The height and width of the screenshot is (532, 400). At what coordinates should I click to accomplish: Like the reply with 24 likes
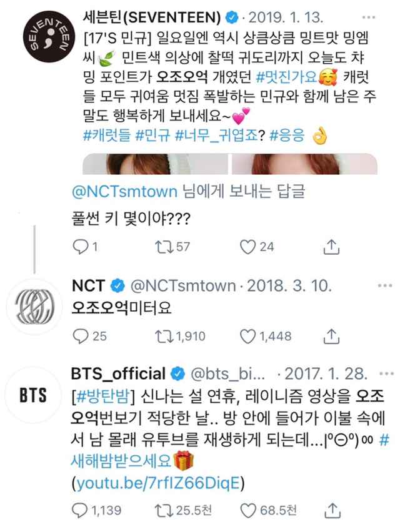[249, 247]
